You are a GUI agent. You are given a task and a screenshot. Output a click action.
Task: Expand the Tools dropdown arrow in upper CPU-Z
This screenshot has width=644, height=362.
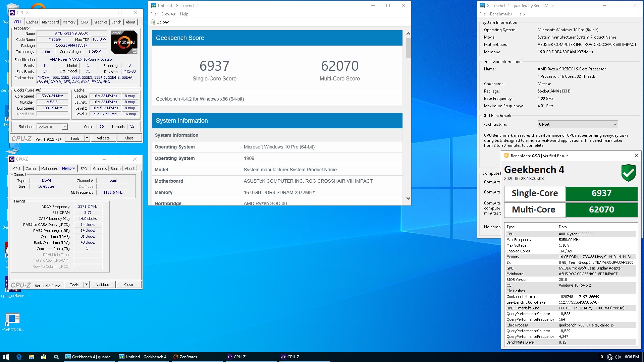click(87, 138)
